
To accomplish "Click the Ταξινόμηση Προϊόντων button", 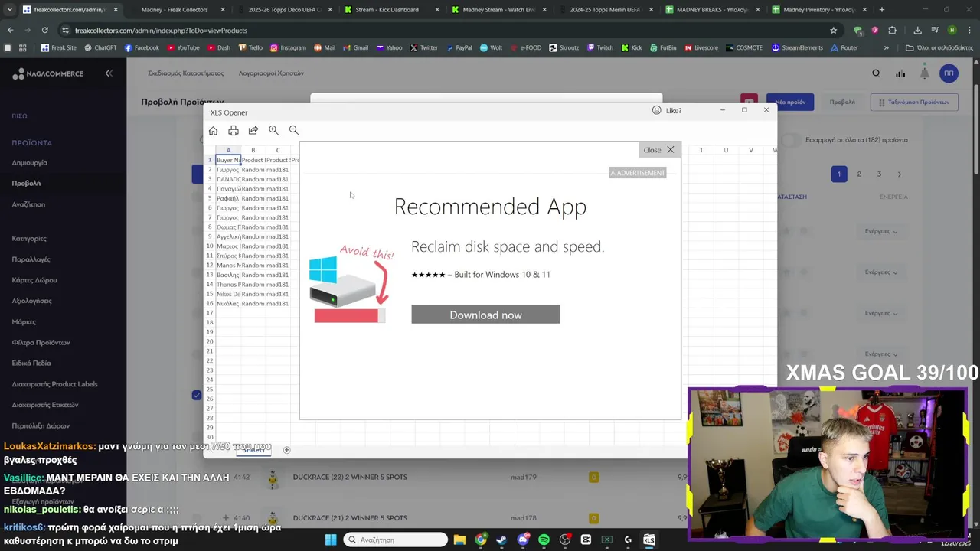I will [x=914, y=102].
